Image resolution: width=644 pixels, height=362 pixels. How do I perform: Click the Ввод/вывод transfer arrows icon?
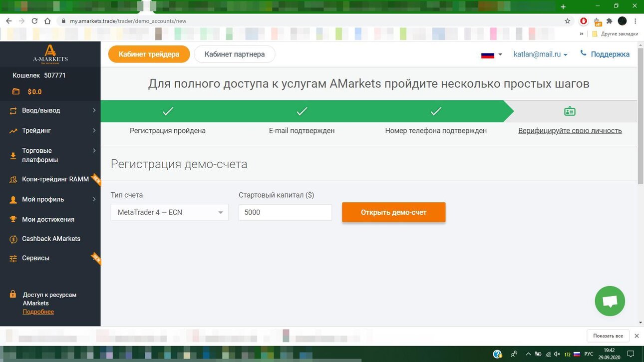point(13,111)
